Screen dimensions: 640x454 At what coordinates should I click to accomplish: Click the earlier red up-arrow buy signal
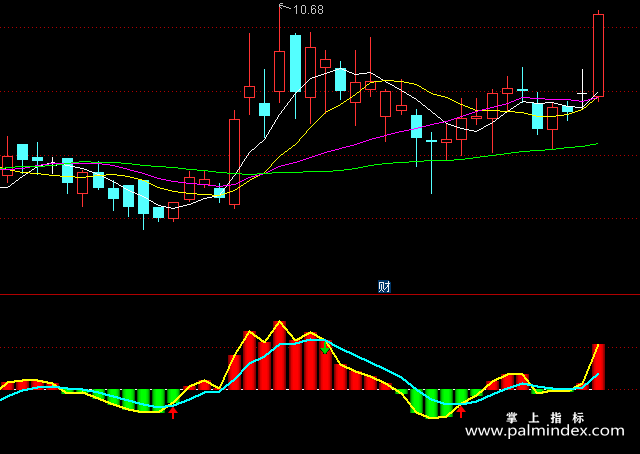(x=173, y=412)
